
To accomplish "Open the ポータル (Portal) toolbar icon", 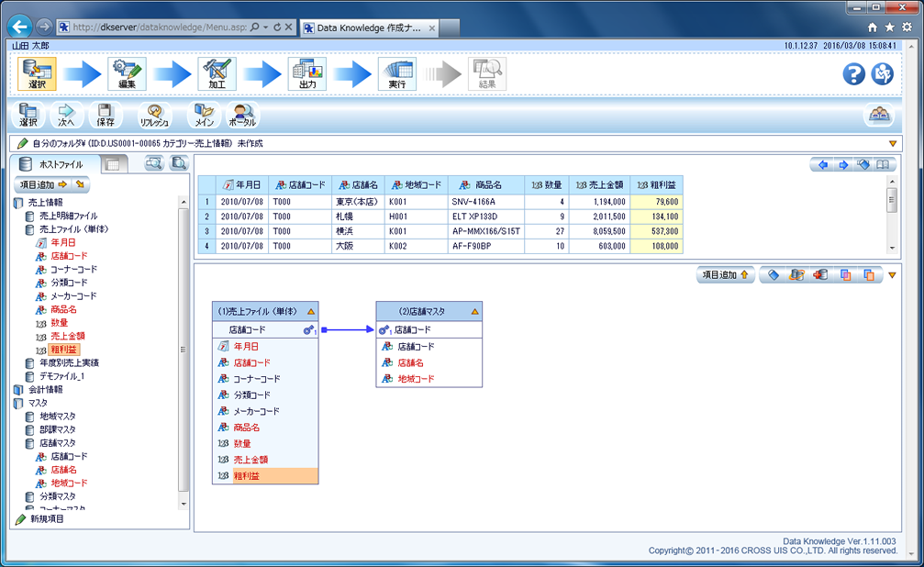I will point(242,115).
